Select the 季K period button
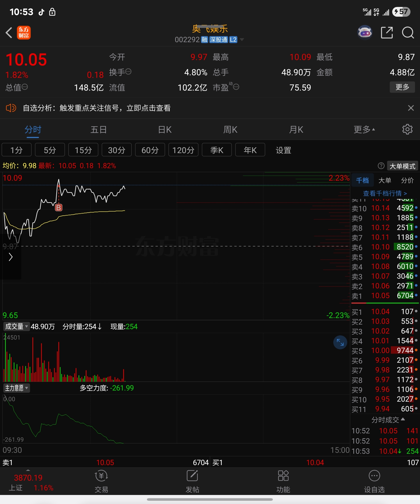This screenshot has width=420, height=504. pos(217,150)
